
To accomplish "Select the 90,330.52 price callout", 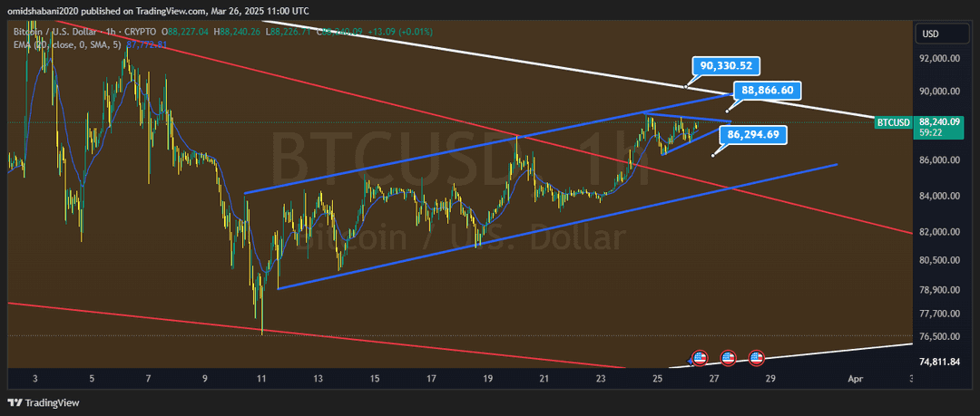I will pos(726,65).
